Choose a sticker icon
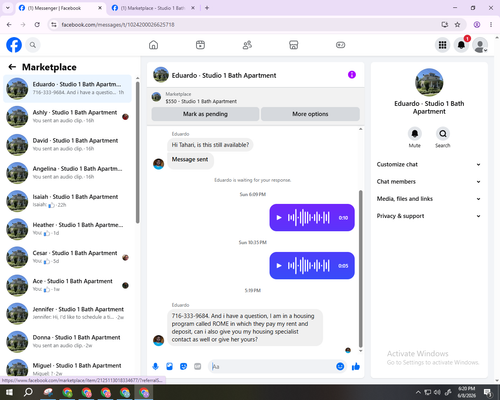The image size is (500, 400). tap(183, 367)
